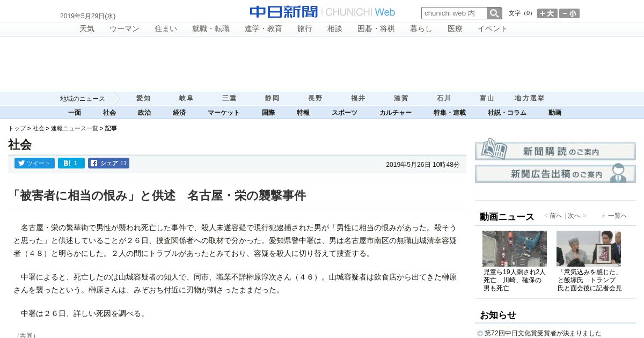This screenshot has height=338, width=644.
Task: Select the 福井 regional news tab
Action: (358, 99)
